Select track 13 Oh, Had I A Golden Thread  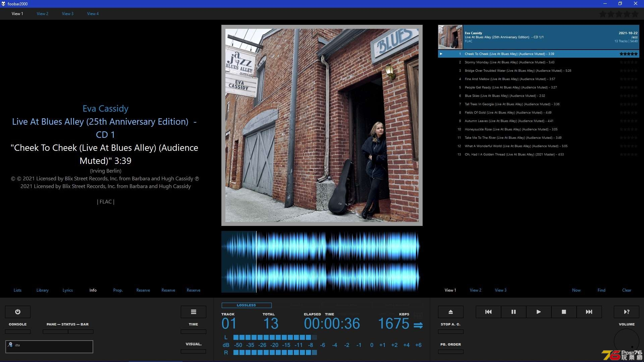(538, 154)
